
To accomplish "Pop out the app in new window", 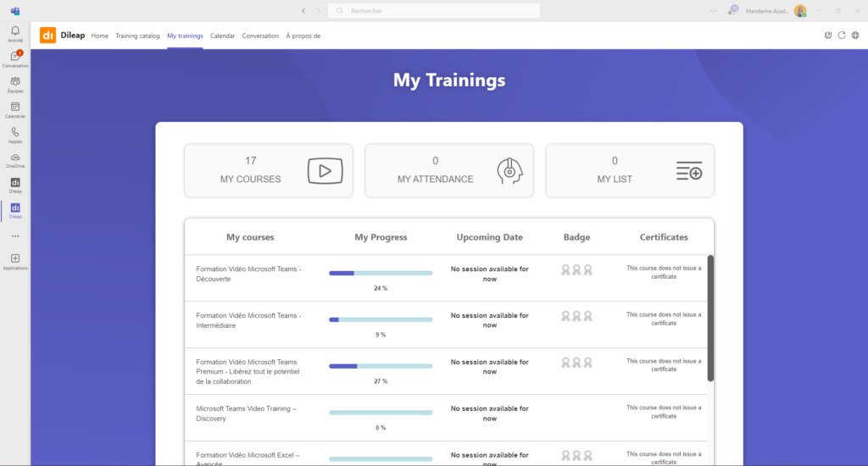I will [828, 36].
